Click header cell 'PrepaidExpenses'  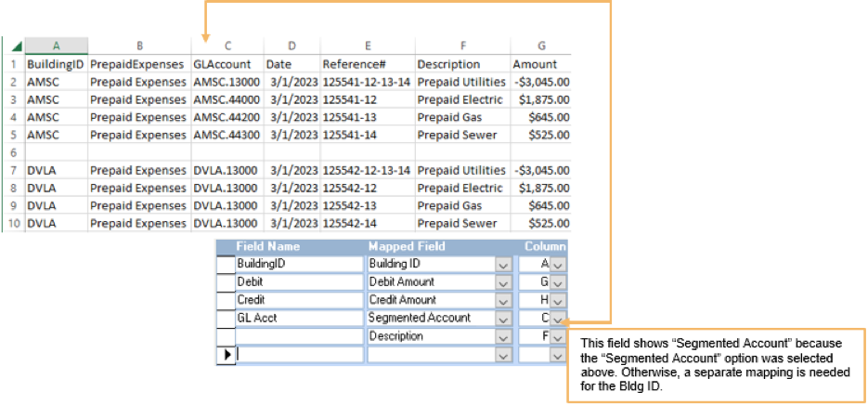pyautogui.click(x=139, y=64)
